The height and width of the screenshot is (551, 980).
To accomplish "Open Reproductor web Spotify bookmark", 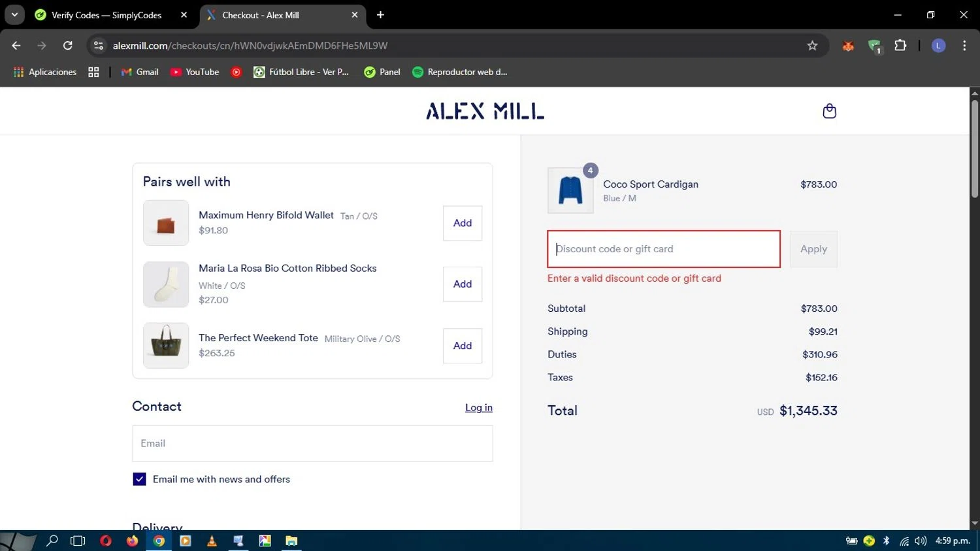I will tap(460, 72).
